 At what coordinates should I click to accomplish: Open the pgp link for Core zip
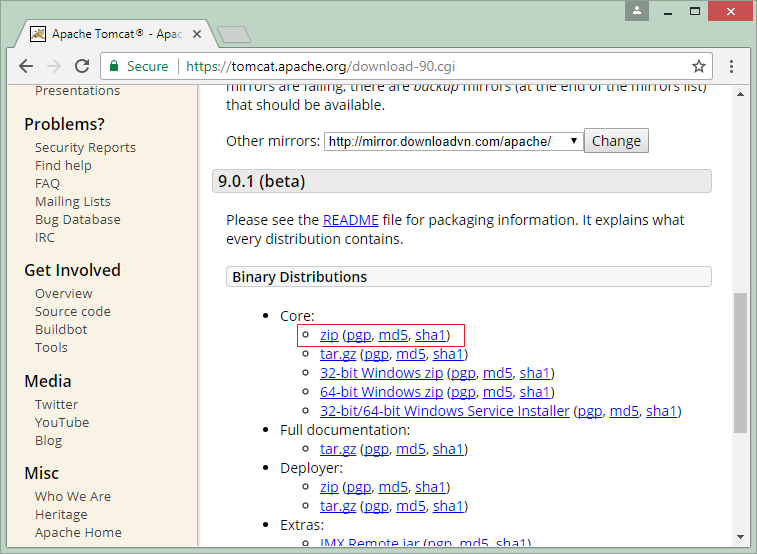tap(359, 335)
